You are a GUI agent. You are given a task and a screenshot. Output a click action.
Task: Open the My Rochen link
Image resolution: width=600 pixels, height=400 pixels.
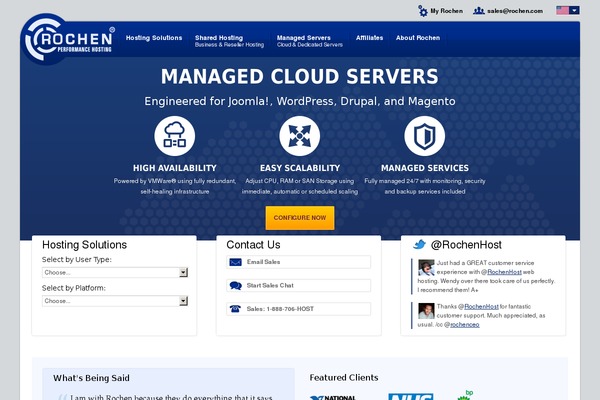[x=447, y=11]
